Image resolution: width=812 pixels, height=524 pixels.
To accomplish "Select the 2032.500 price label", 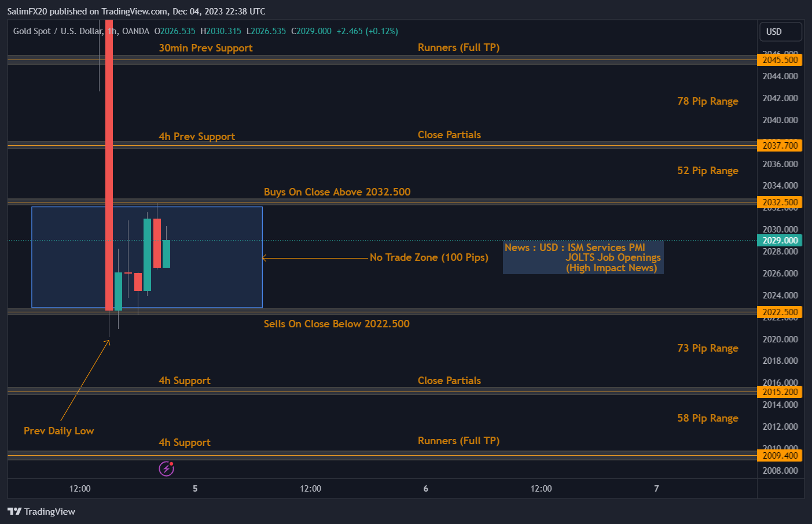I will (780, 202).
